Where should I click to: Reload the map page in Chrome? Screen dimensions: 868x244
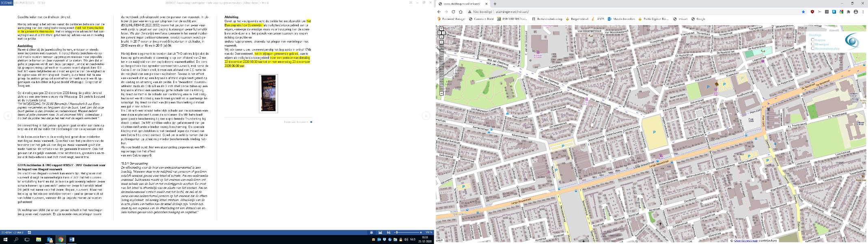(x=453, y=12)
